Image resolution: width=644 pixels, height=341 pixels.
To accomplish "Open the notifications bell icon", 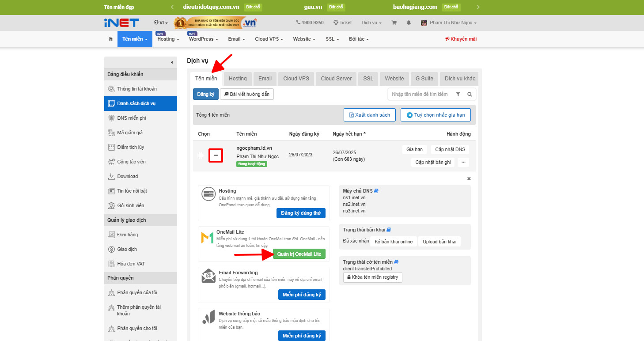I will 408,23.
